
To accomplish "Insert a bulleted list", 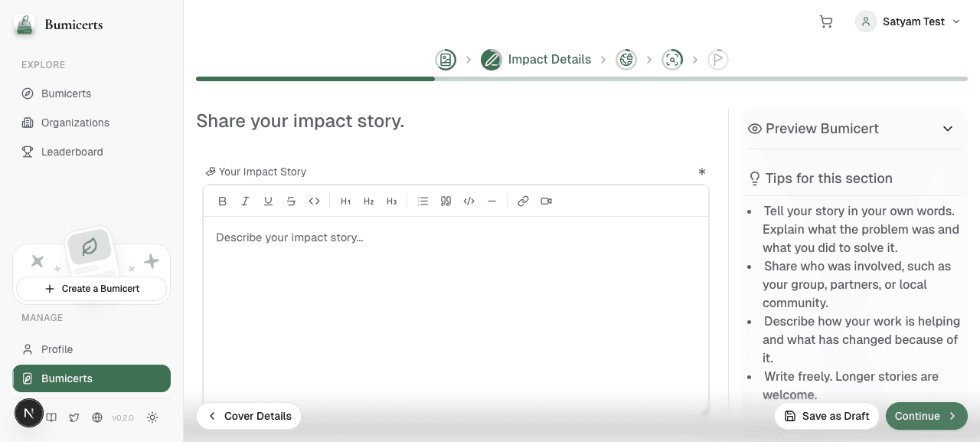I will [423, 201].
